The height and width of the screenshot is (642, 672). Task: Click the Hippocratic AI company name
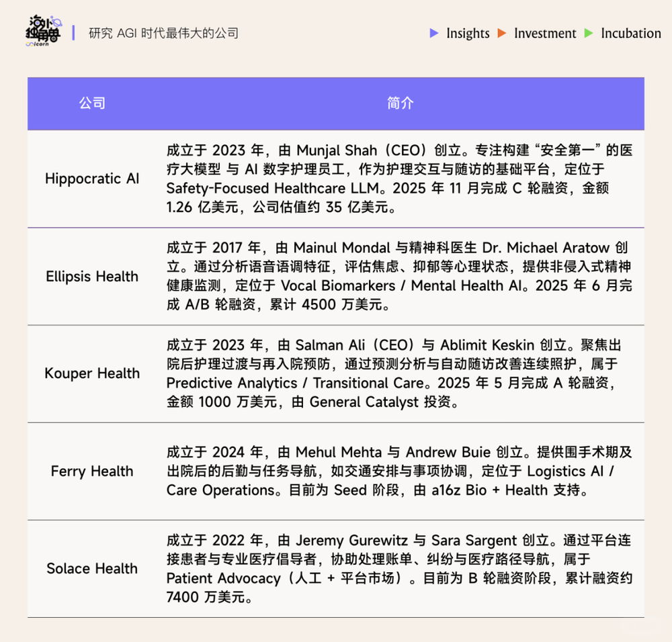point(91,179)
